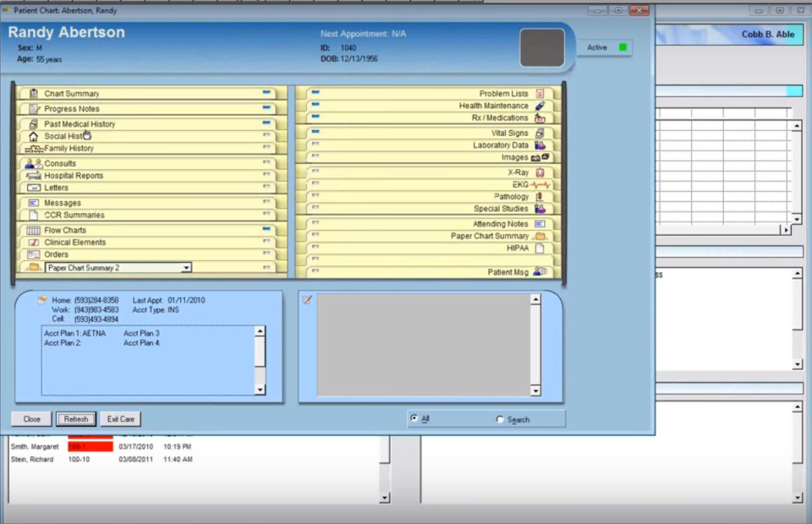This screenshot has height=524, width=812.
Task: Select Smith, Margaret row in background list
Action: [x=101, y=446]
